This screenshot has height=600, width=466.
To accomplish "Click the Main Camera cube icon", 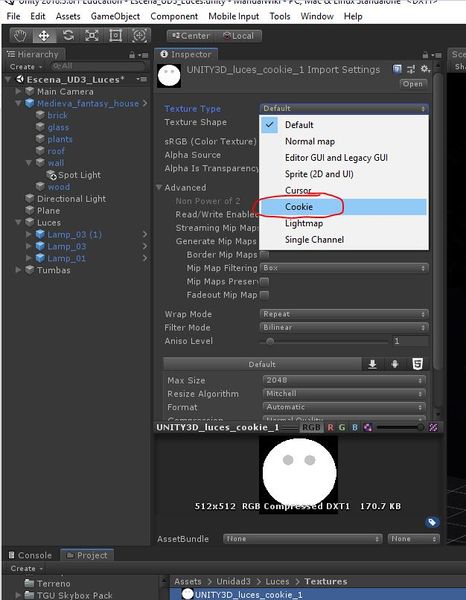I will pyautogui.click(x=30, y=91).
